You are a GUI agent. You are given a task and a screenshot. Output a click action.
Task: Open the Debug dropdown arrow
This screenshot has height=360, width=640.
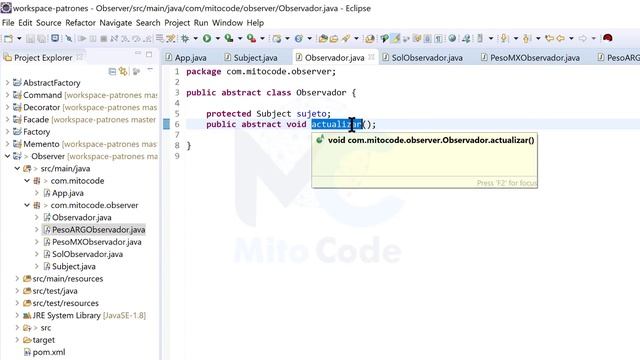pyautogui.click(x=196, y=38)
